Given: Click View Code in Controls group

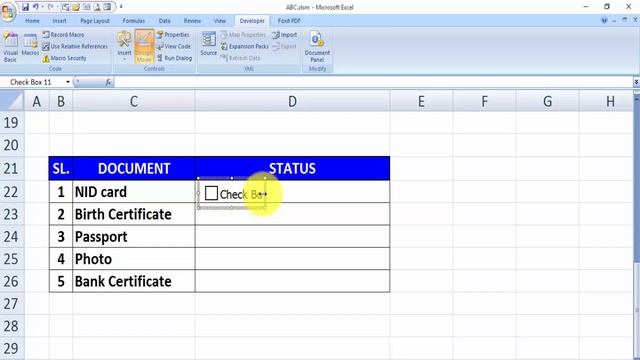Looking at the screenshot, I should [x=174, y=47].
